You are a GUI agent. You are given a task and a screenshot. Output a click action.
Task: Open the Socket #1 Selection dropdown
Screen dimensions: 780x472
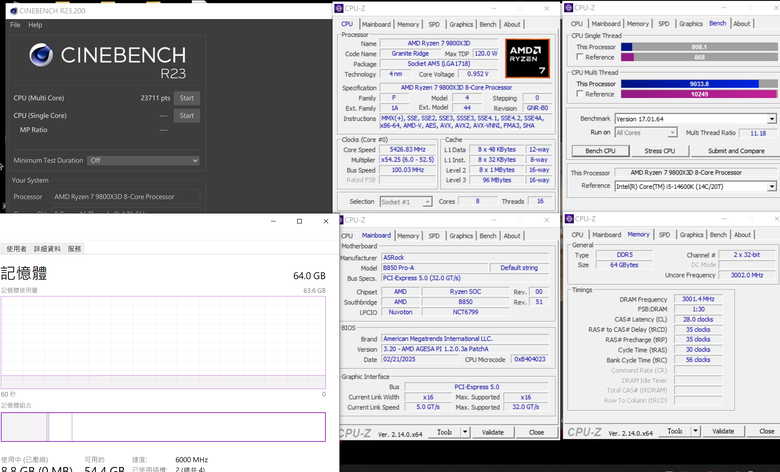[x=406, y=202]
